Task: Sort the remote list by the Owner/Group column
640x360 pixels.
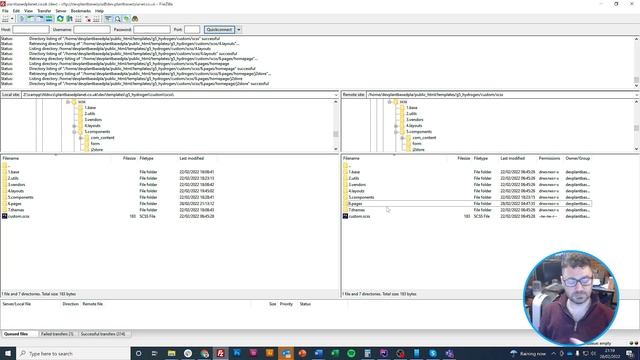Action: tap(578, 158)
